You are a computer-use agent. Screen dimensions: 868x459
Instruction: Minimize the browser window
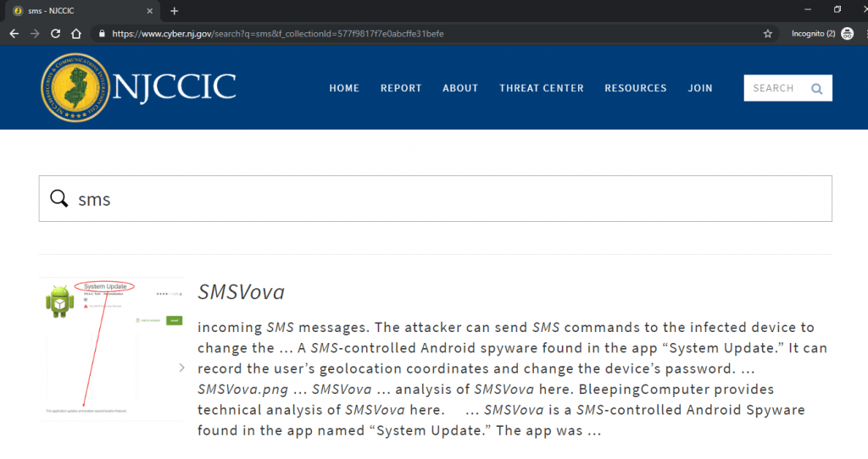(808, 9)
